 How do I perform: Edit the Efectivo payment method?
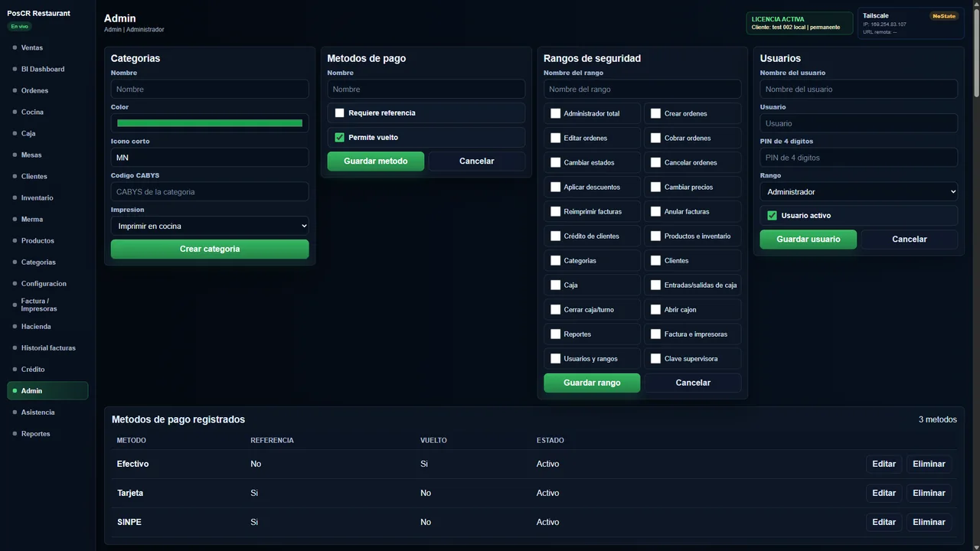point(884,464)
